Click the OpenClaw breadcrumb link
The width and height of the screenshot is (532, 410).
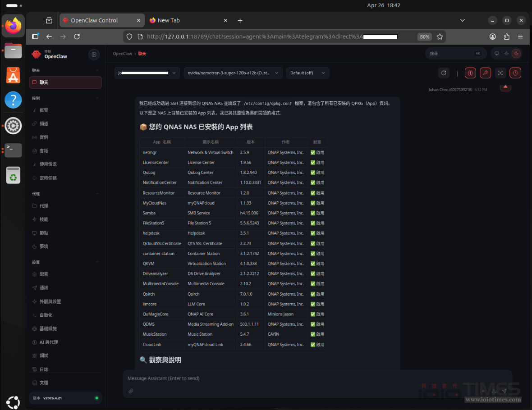122,53
